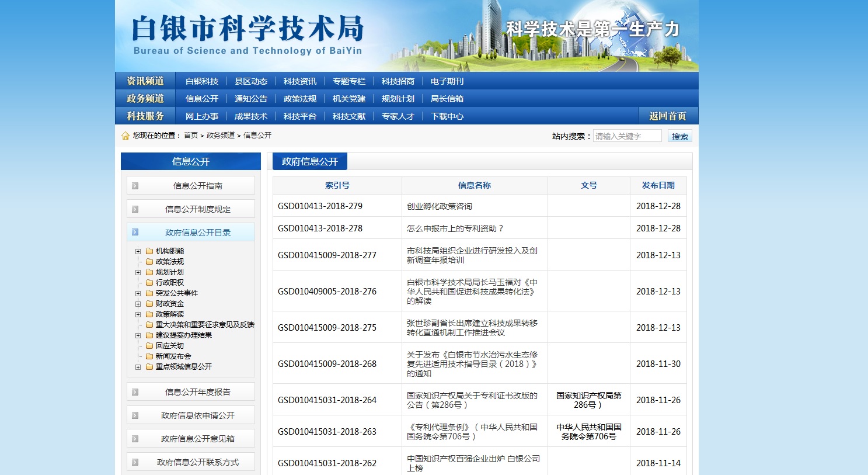Click the folder icon next to 回应关切
868x475 pixels.
click(149, 346)
